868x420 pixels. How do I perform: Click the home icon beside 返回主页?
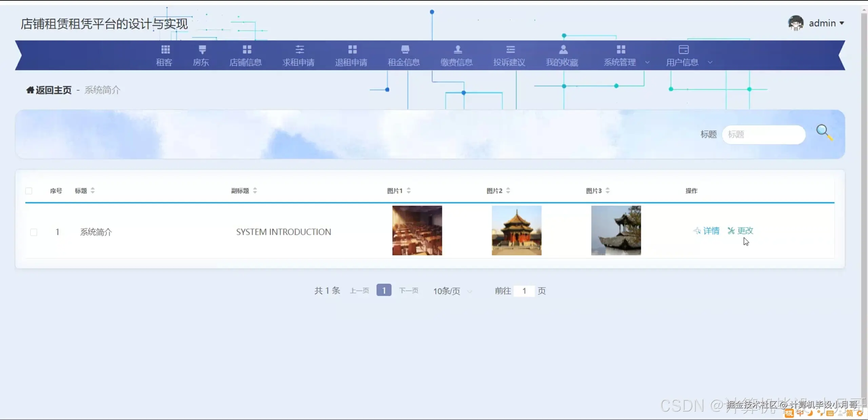[x=30, y=90]
